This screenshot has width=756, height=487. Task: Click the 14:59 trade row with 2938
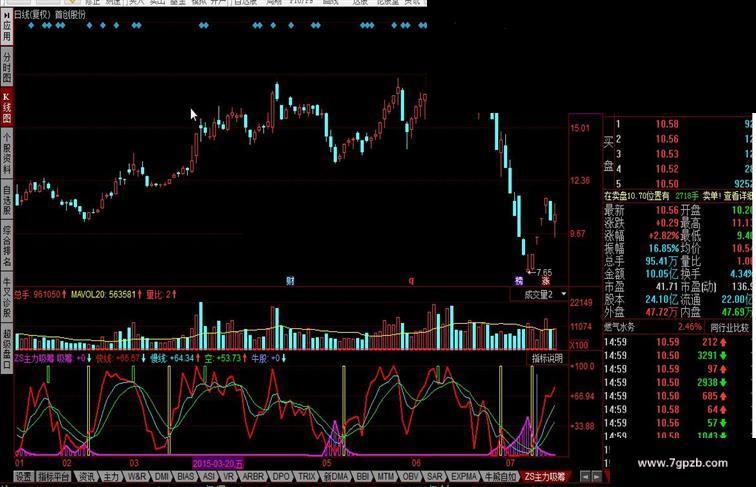click(x=677, y=383)
